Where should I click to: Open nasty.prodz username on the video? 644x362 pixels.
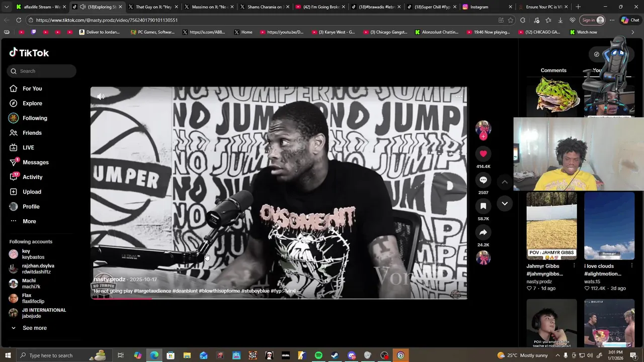[109, 280]
